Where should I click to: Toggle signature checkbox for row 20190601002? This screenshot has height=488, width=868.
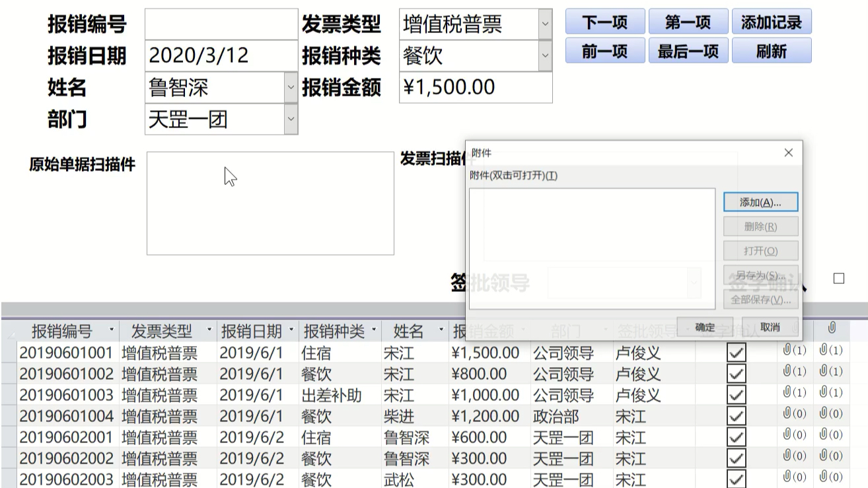coord(735,374)
